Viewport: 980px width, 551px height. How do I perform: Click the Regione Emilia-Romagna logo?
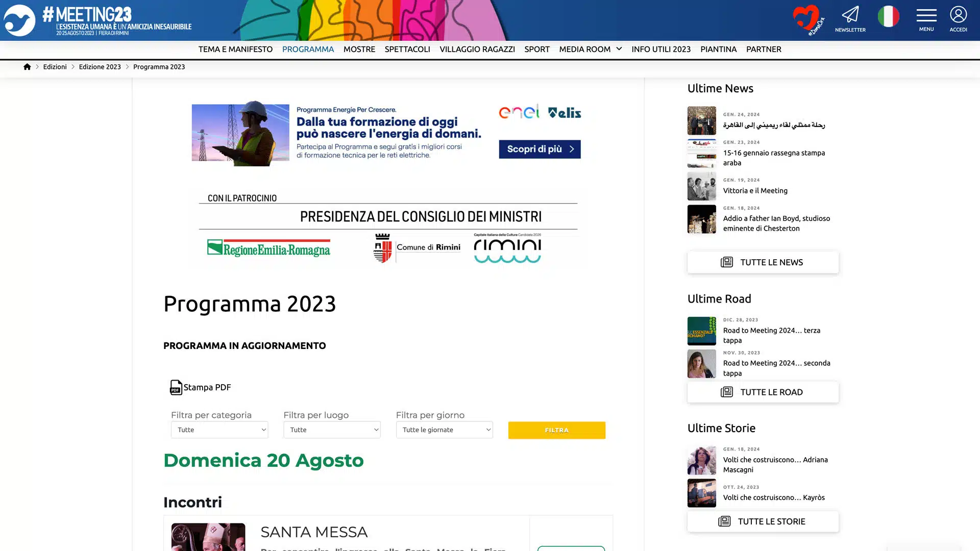[x=268, y=248]
